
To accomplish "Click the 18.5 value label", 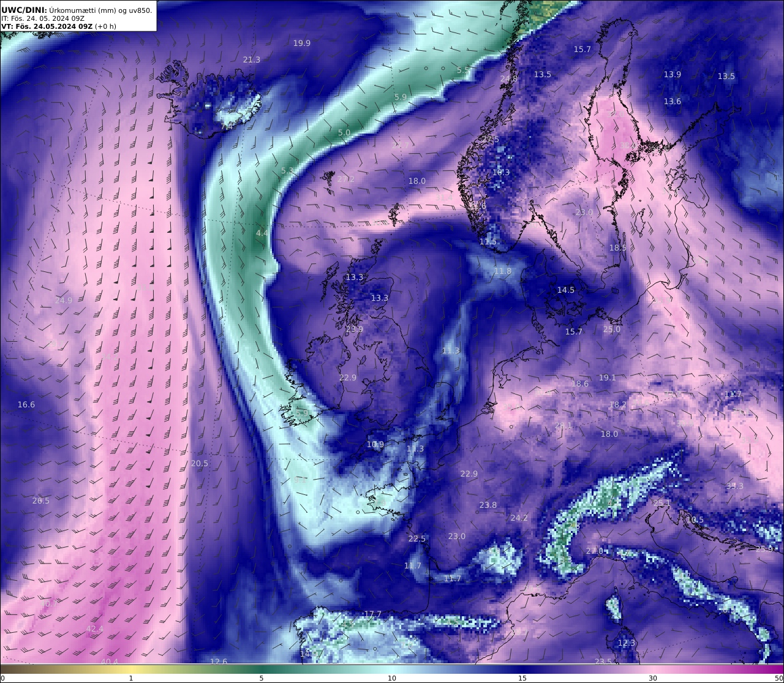I will pos(618,248).
